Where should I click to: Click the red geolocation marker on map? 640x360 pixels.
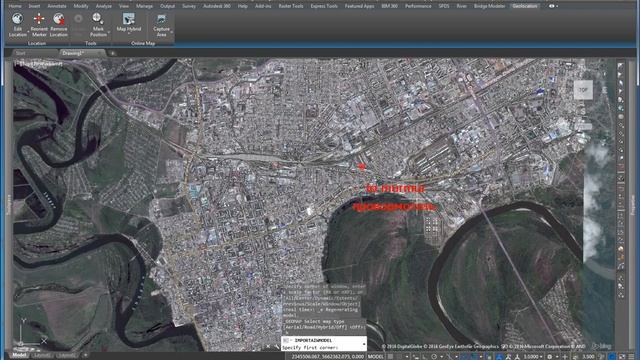tap(361, 166)
